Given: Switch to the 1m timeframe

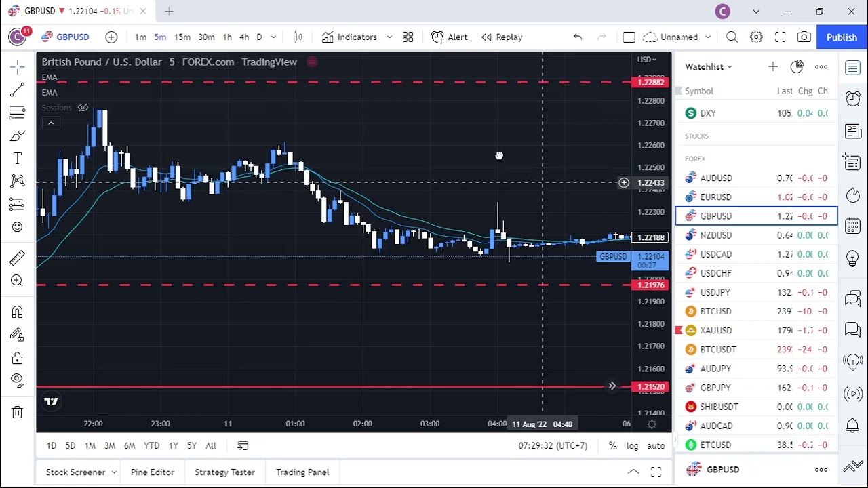Looking at the screenshot, I should 140,37.
